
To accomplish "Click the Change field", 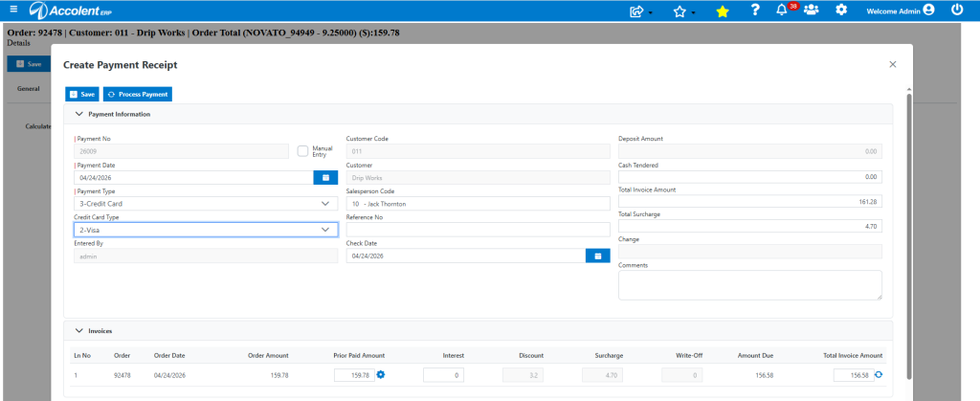I will 750,251.
